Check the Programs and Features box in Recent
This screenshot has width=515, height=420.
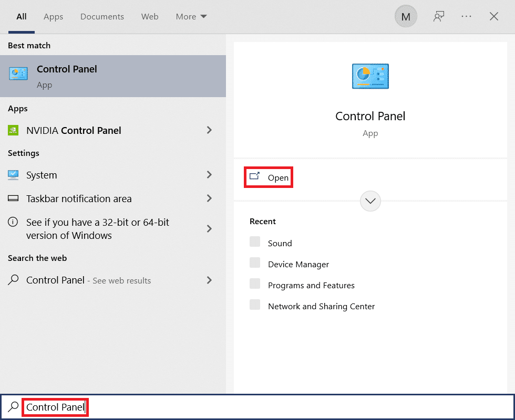coord(255,285)
